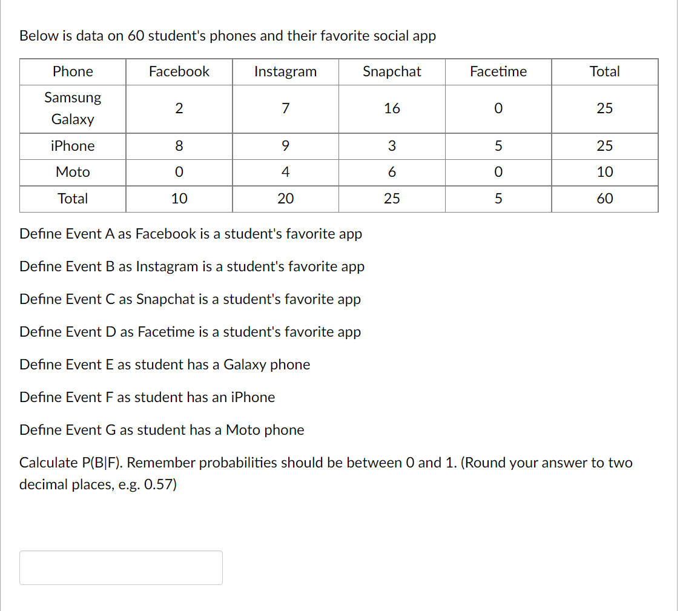Select the Facebook column header
700x611 pixels.
(179, 71)
